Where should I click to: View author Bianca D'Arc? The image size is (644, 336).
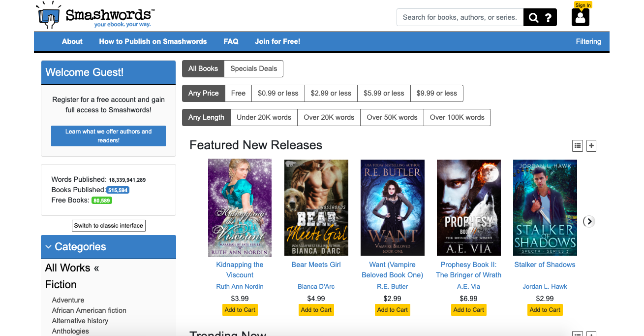click(x=316, y=286)
